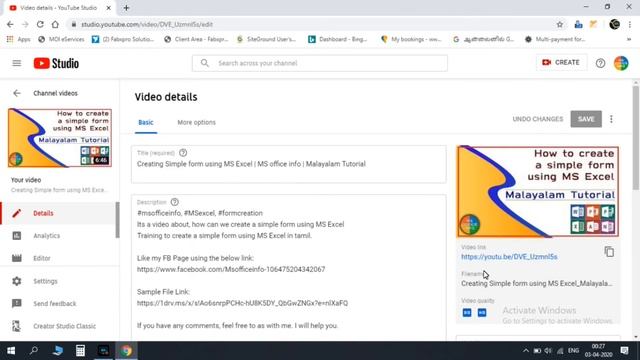640x360 pixels.
Task: Bookmark this page with the star
Action: [x=560, y=24]
